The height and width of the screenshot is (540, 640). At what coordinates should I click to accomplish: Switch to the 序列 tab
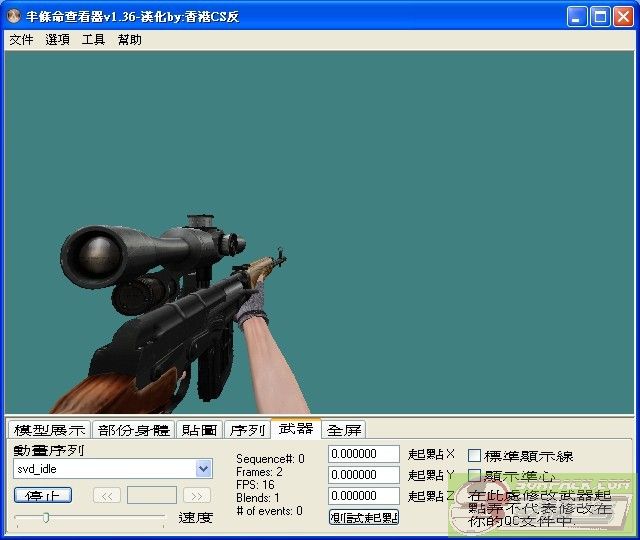coord(247,430)
